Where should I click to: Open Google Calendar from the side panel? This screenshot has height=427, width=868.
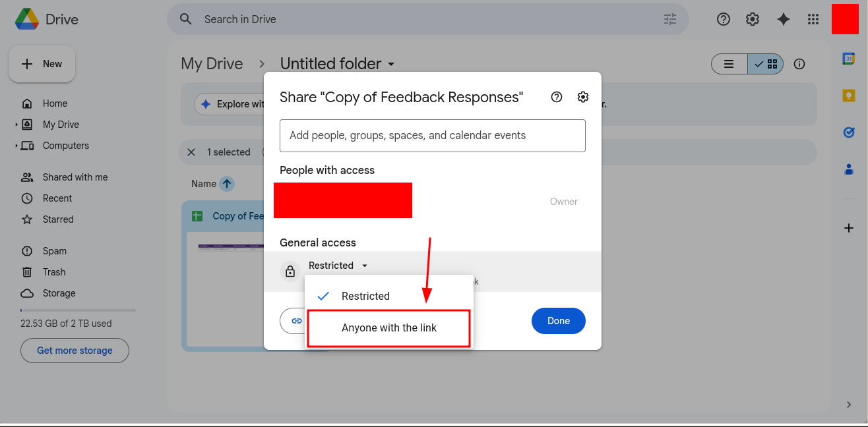coord(849,59)
